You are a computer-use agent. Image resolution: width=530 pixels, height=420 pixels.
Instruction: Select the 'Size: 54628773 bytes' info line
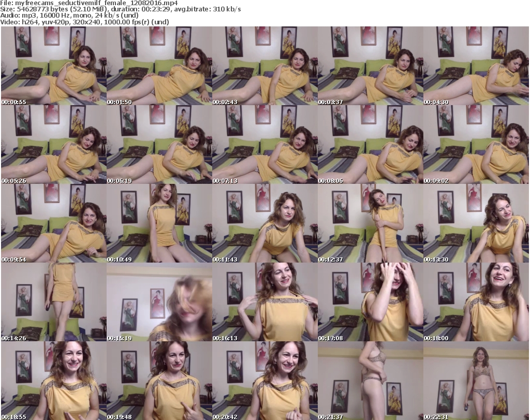pyautogui.click(x=120, y=9)
